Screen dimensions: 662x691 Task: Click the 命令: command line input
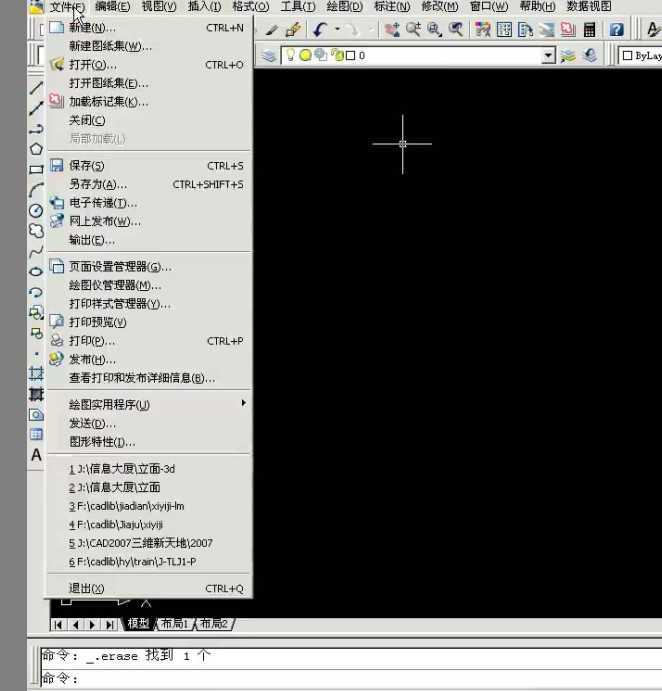(351, 678)
